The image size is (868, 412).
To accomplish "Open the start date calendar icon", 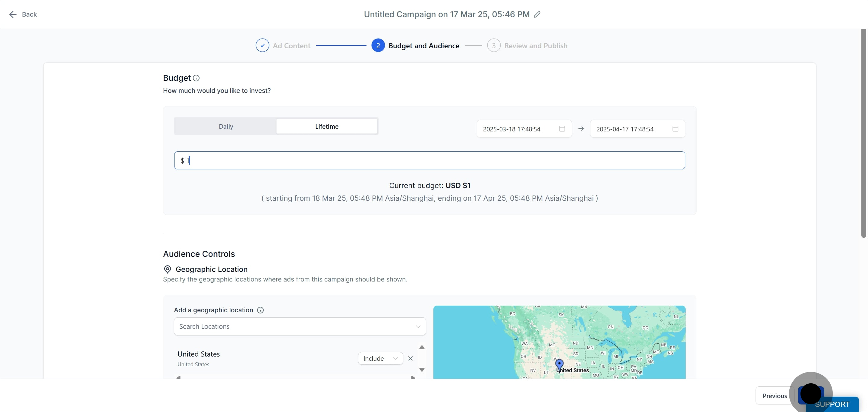I will click(562, 129).
